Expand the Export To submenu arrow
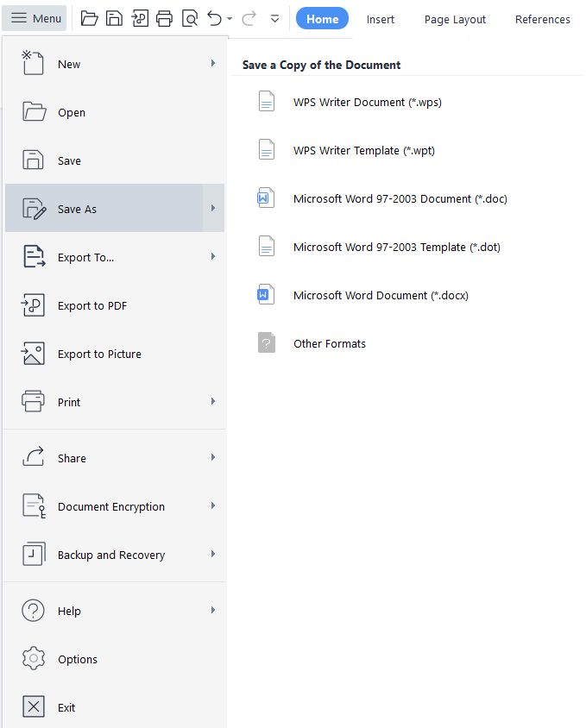586x728 pixels. coord(213,256)
